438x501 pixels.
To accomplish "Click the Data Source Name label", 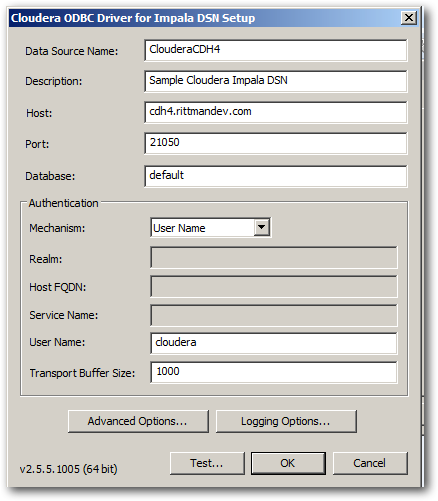I will (x=72, y=51).
